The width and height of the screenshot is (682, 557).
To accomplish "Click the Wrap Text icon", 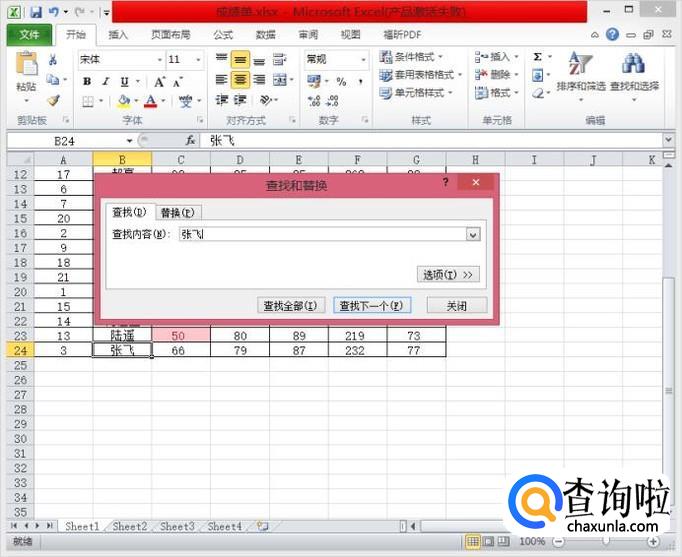I will (x=279, y=59).
